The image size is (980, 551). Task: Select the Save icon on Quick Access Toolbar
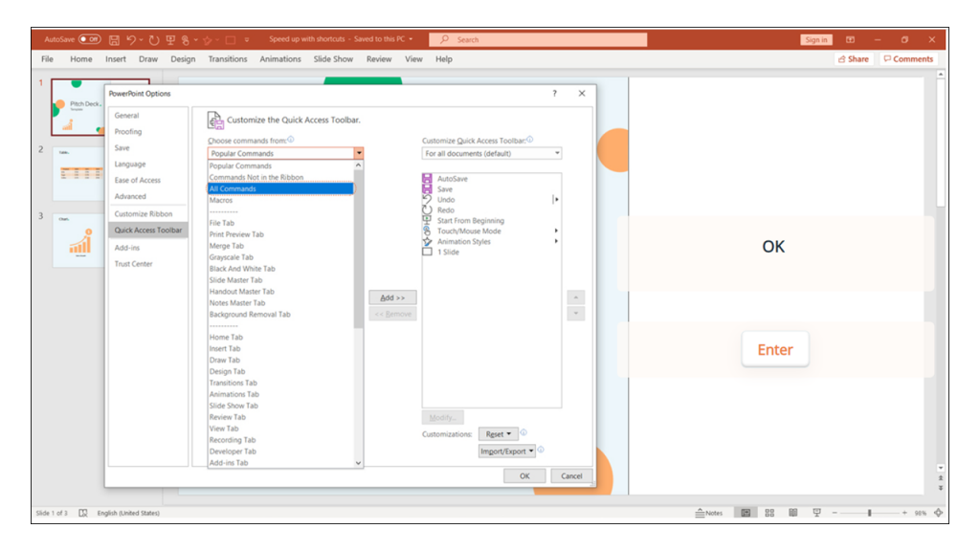(113, 39)
